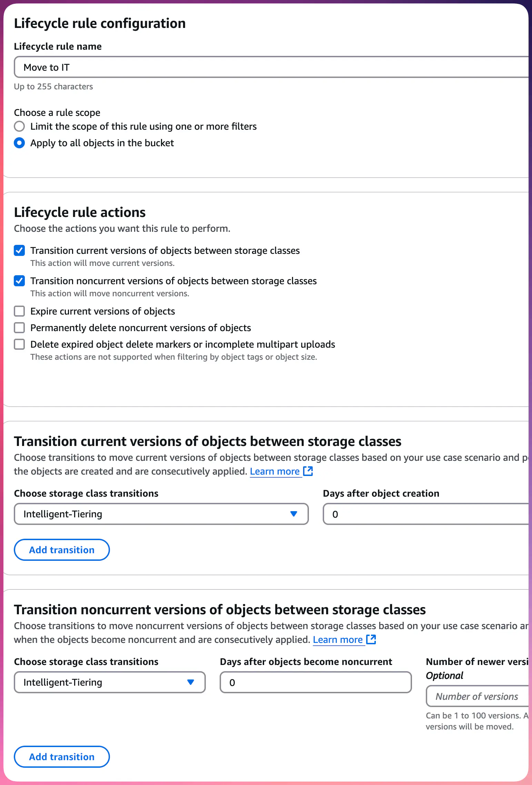The width and height of the screenshot is (532, 785).
Task: Open the 'Learn more' link about noncurrent version transitions
Action: [x=338, y=639]
